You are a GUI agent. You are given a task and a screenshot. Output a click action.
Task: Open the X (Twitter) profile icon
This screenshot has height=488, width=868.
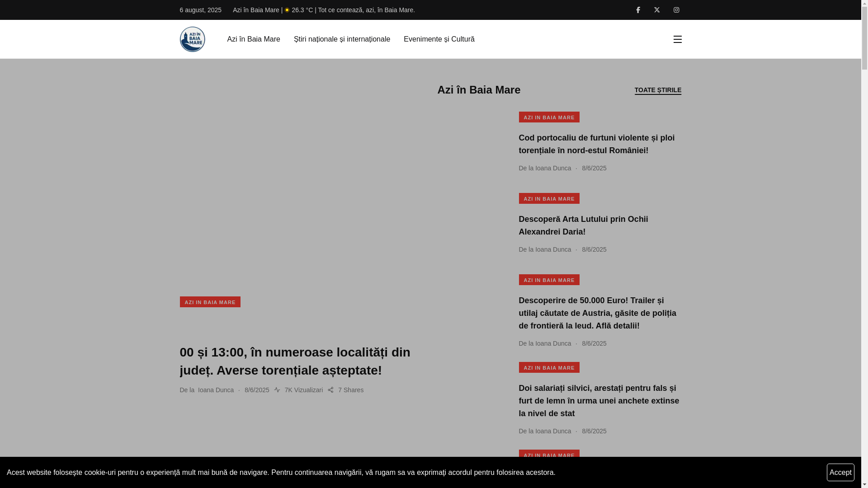tap(657, 10)
